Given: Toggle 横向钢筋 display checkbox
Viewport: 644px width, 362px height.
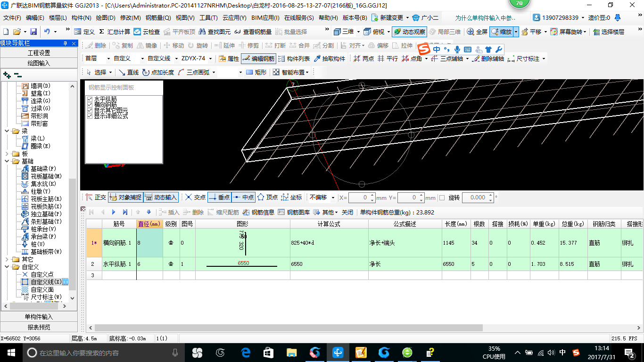Looking at the screenshot, I should click(90, 105).
